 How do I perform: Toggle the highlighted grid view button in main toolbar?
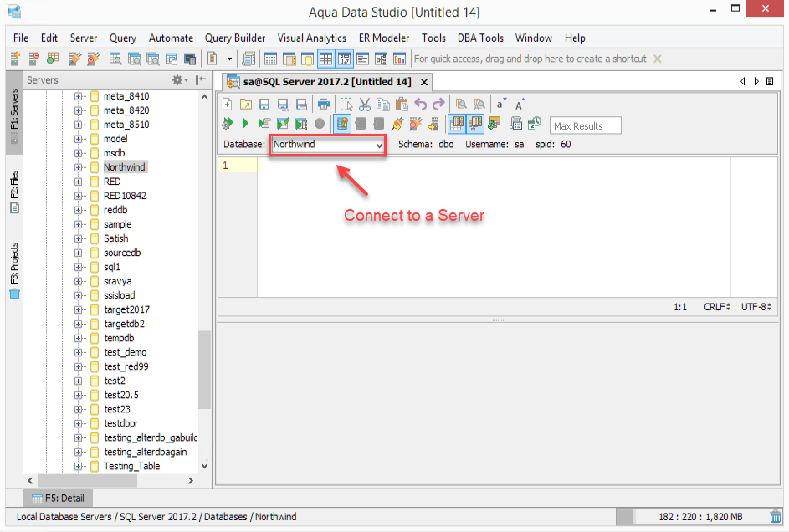pos(326,59)
